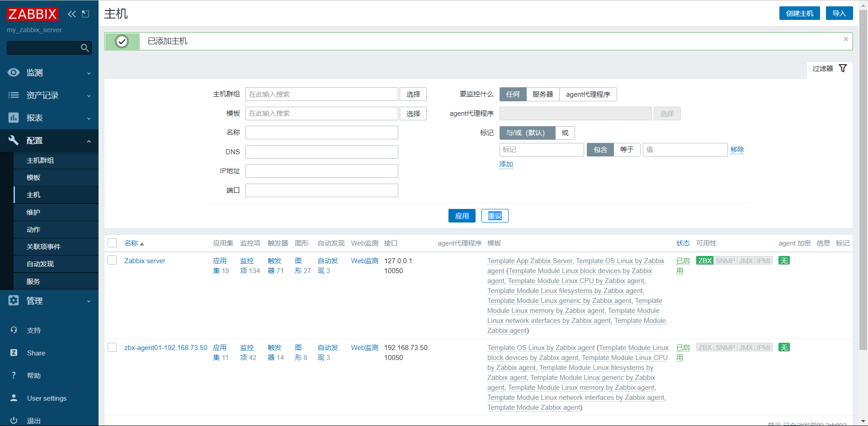The height and width of the screenshot is (426, 868).
Task: Select 等于 tag operator
Action: [x=627, y=150]
